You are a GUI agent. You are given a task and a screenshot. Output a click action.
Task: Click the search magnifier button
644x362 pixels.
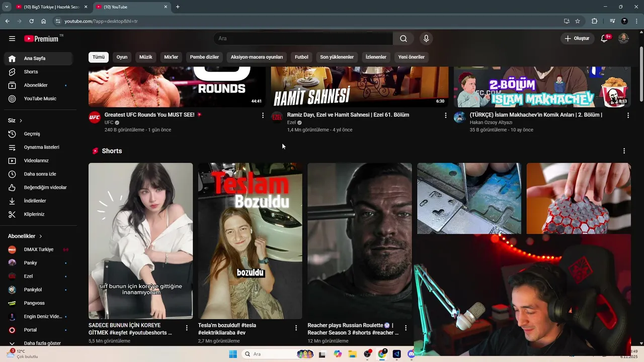(x=404, y=39)
